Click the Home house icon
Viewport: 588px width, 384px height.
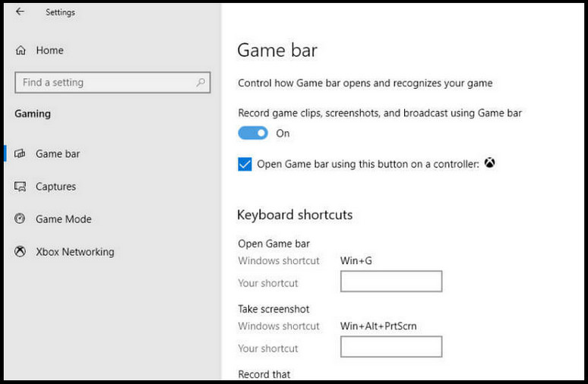tap(21, 50)
